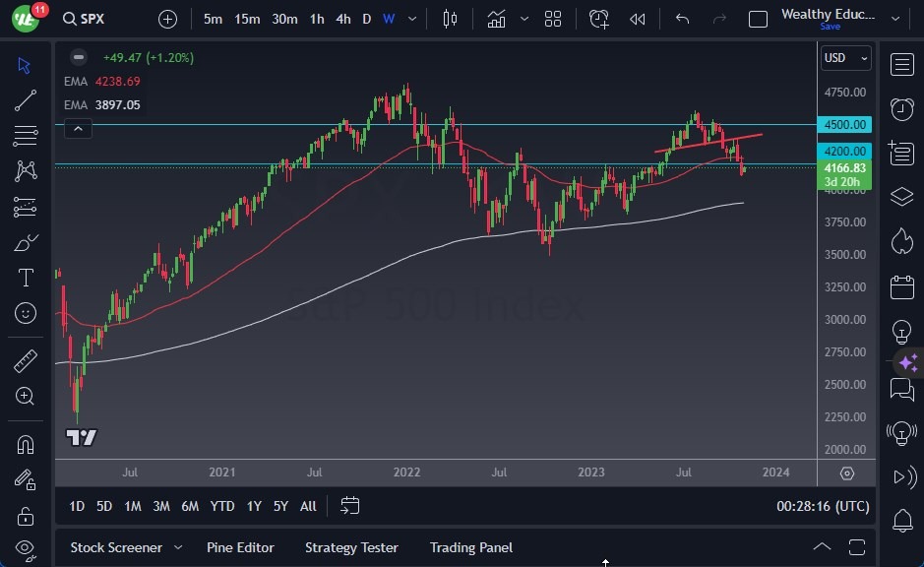Open the Strategy Tester tab
This screenshot has height=567, width=924.
point(351,547)
